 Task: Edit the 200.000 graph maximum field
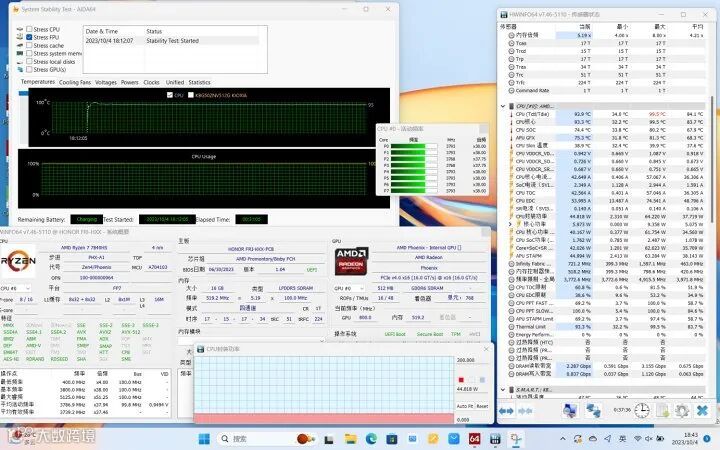(472, 360)
